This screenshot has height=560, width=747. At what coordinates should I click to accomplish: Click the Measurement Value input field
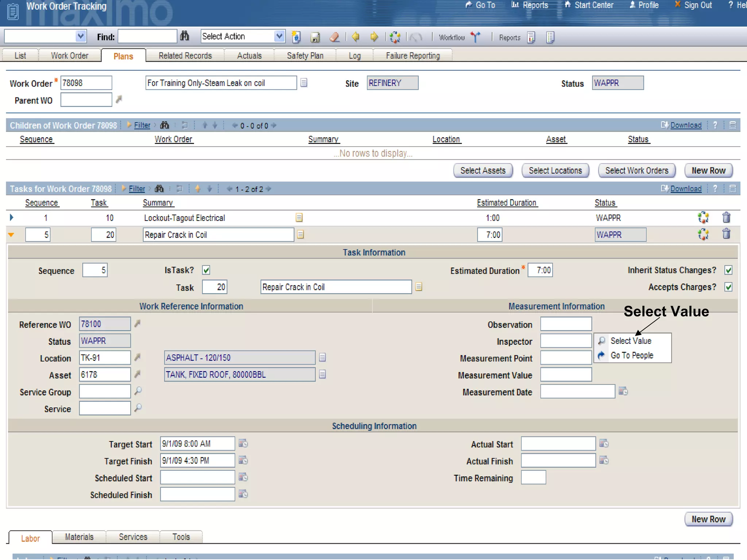point(566,375)
